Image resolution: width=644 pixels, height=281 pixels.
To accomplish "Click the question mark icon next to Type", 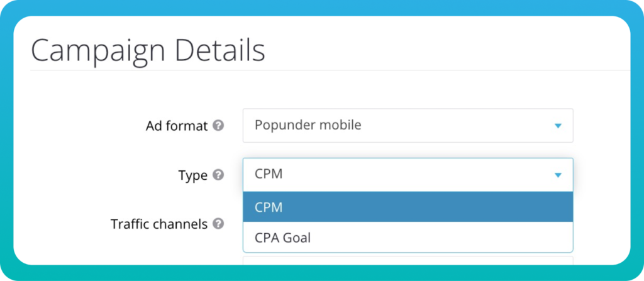I will coord(218,175).
